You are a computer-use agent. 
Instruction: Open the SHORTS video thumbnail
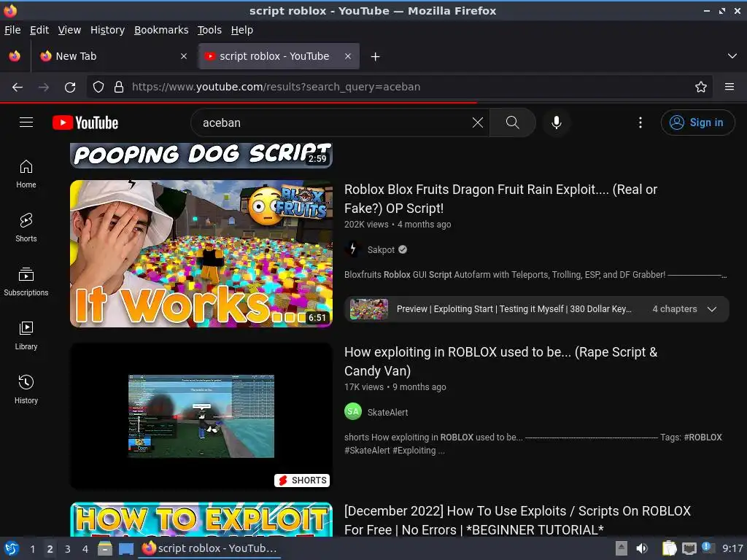pyautogui.click(x=201, y=416)
